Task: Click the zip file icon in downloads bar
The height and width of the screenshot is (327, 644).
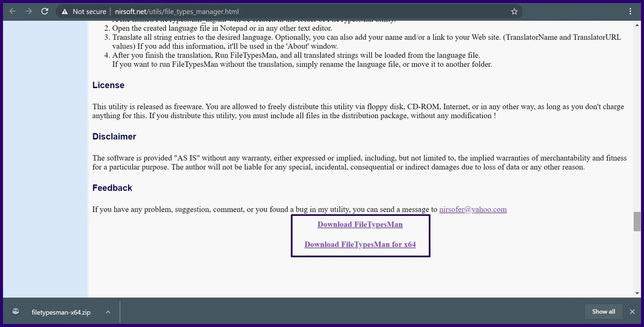Action: point(16,312)
